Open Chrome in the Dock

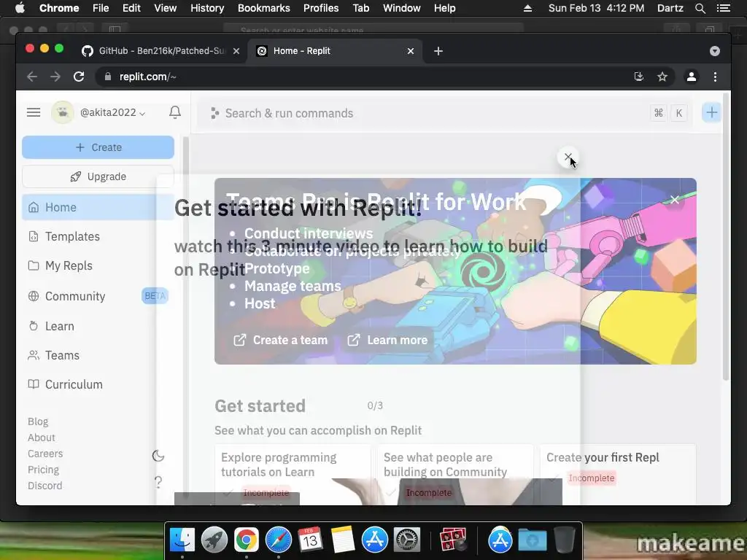[x=247, y=540]
